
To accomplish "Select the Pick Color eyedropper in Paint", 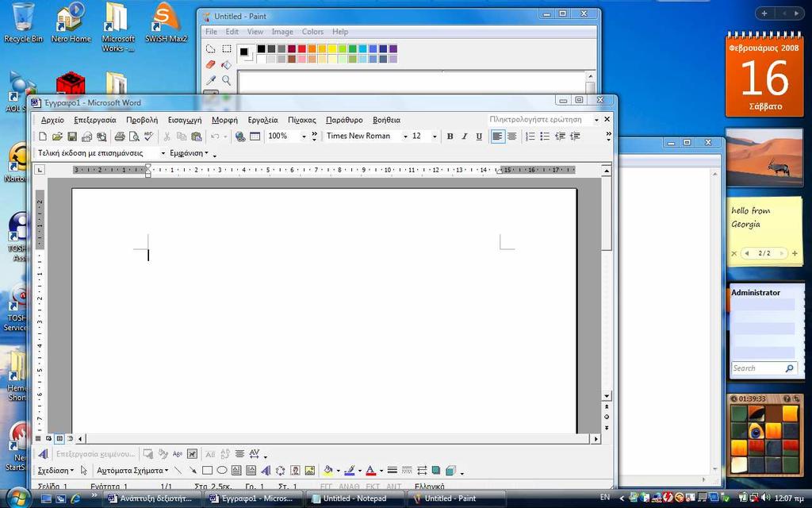I will 210,80.
